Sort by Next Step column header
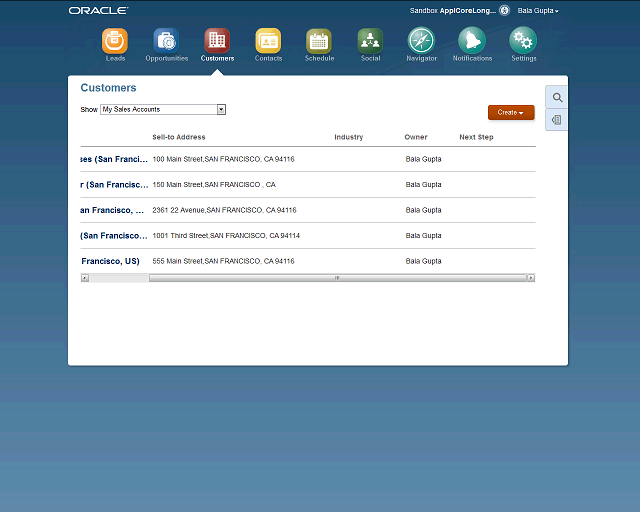The image size is (640, 512). tap(476, 137)
